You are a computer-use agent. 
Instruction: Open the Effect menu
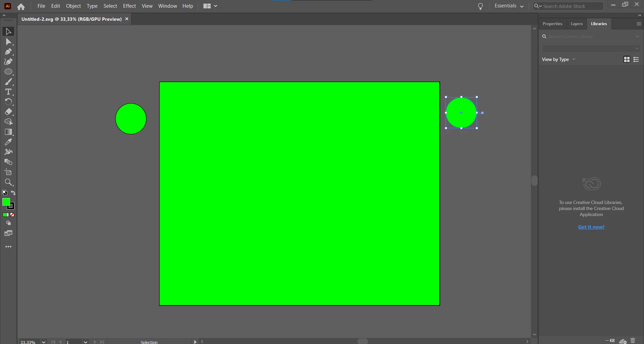coord(129,6)
